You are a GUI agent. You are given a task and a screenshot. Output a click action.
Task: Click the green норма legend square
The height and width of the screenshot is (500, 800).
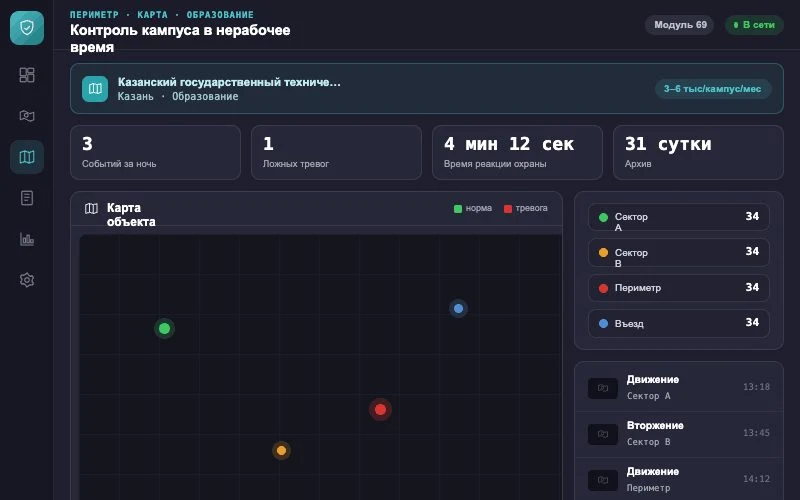[x=458, y=209]
